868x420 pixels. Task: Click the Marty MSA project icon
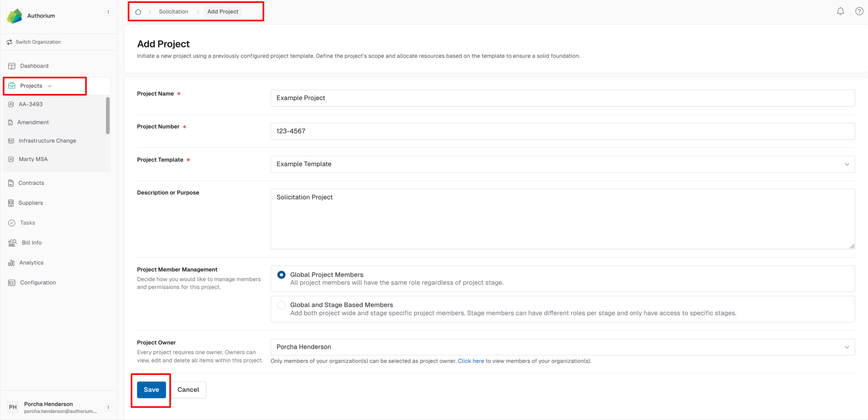click(x=11, y=159)
